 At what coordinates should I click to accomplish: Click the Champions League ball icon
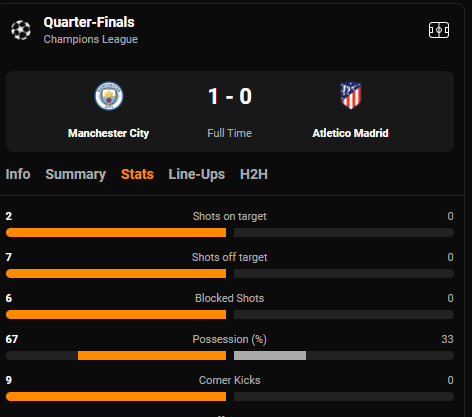pos(21,30)
